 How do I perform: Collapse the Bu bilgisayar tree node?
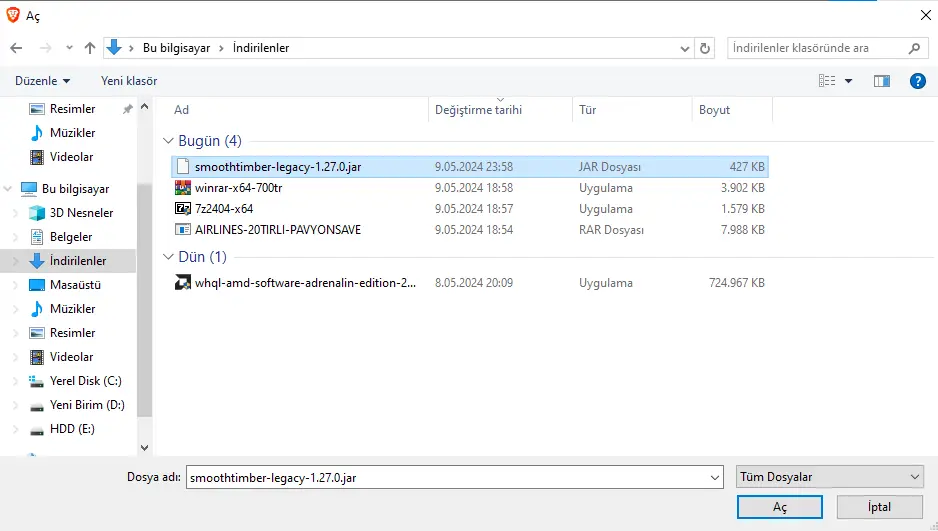(x=8, y=189)
